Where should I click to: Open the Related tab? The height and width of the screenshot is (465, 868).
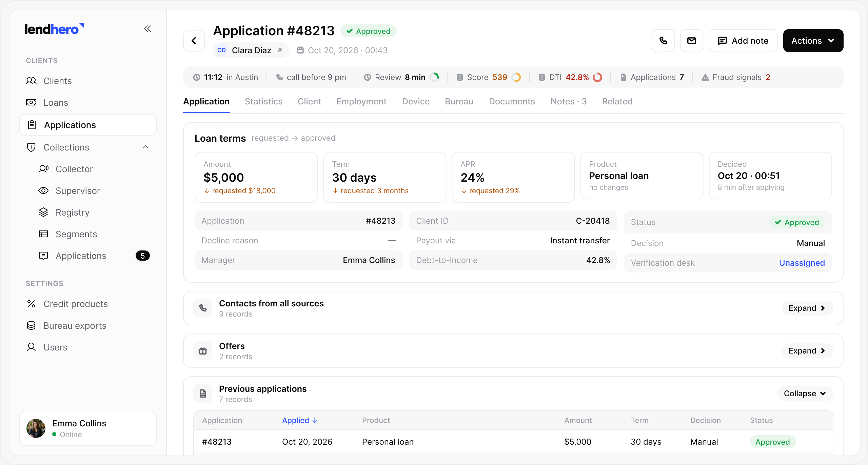[x=617, y=101]
